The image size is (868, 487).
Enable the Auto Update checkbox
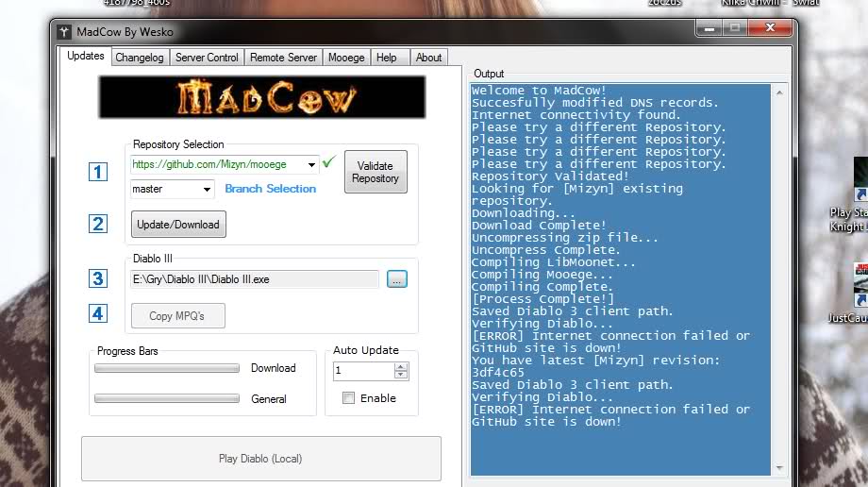[348, 398]
